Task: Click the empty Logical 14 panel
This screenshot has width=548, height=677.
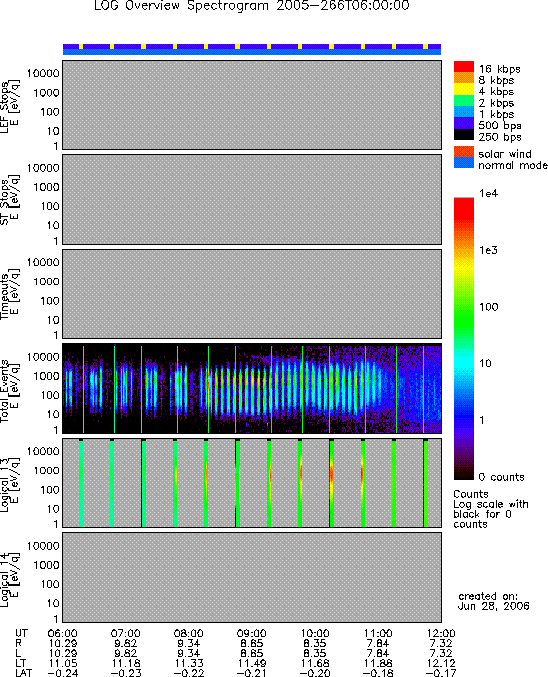Action: pyautogui.click(x=252, y=577)
